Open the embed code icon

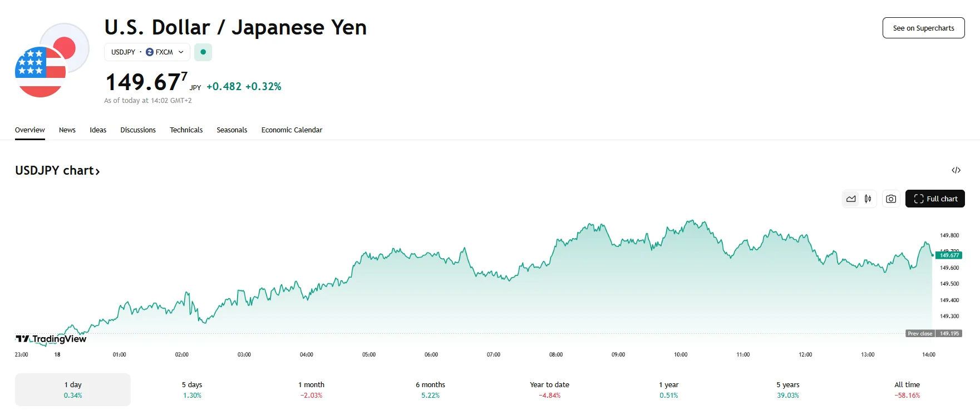(956, 170)
